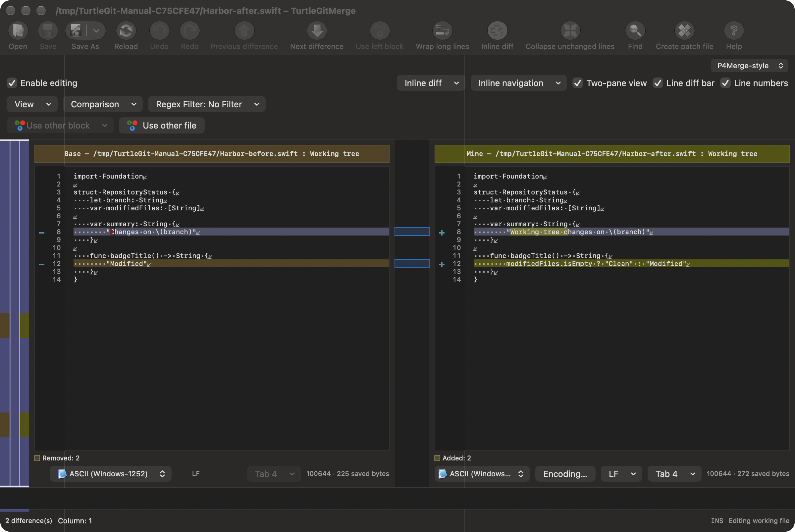The width and height of the screenshot is (795, 532).
Task: Open the Regex Filter dropdown
Action: (x=207, y=104)
